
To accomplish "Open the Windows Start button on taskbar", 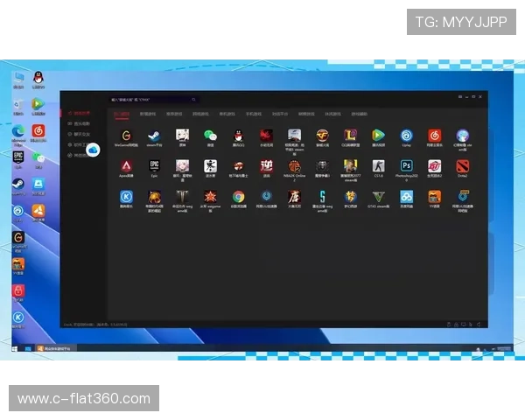I will coord(15,349).
